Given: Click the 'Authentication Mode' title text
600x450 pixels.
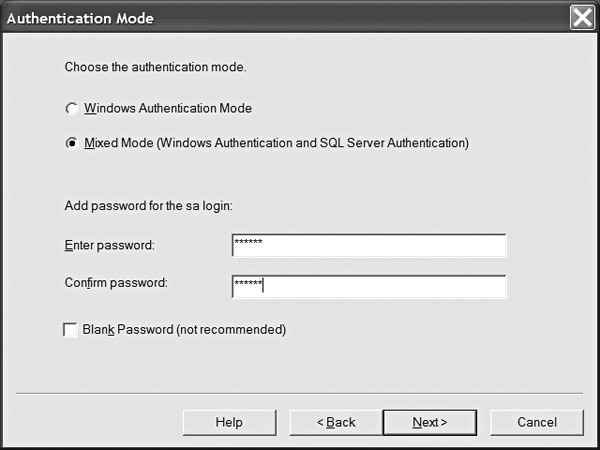Looking at the screenshot, I should point(80,18).
